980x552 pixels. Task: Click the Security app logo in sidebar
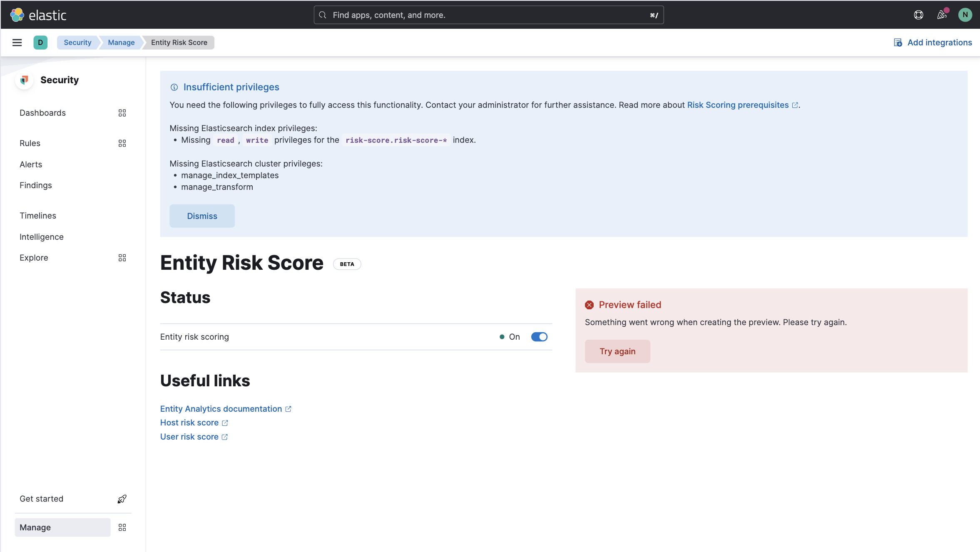[x=25, y=80]
